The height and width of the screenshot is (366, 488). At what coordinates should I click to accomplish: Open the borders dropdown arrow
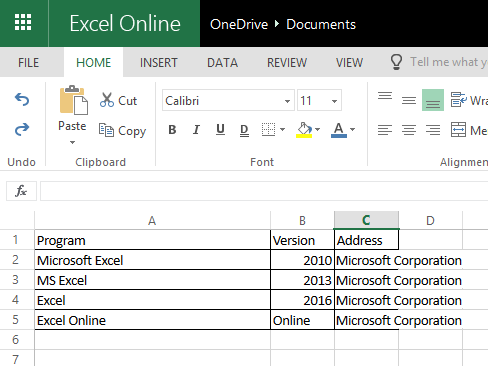coord(282,129)
